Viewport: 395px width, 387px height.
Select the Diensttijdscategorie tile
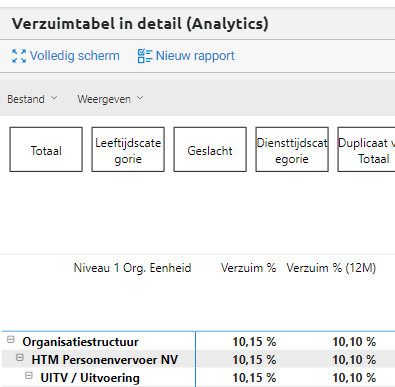(x=292, y=149)
